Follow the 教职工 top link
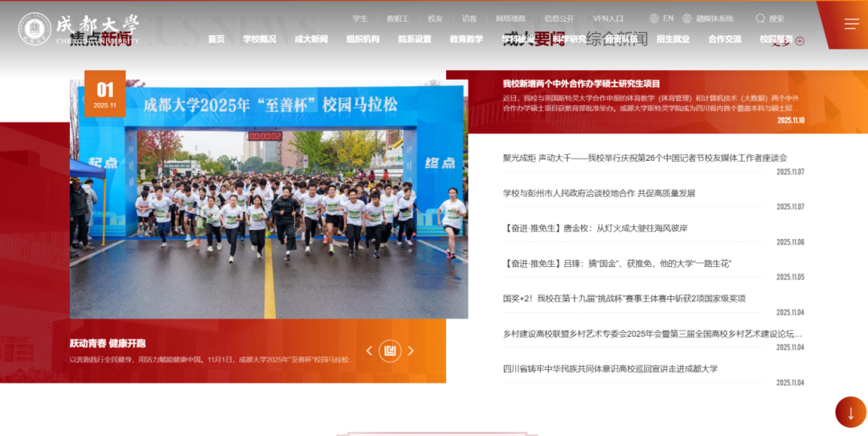 point(398,19)
